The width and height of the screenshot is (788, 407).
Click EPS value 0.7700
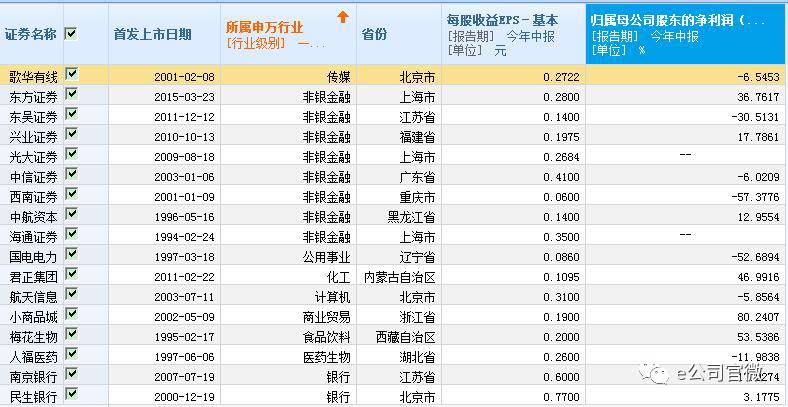coord(561,397)
